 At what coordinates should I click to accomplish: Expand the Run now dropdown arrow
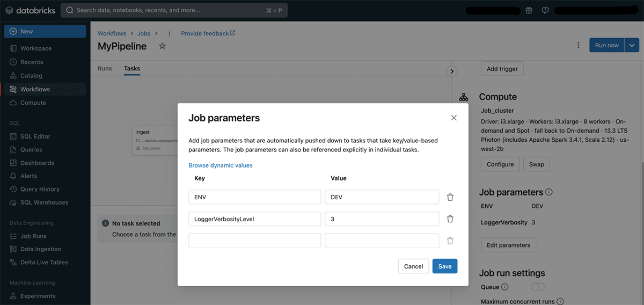632,45
